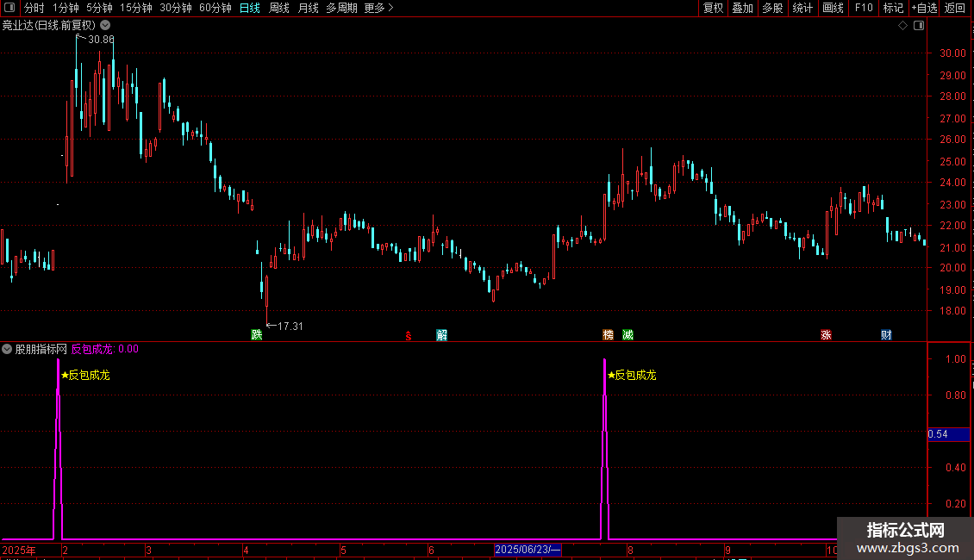Switch to 周线 weekly chart
Viewport: 974px width, 560px height.
[x=279, y=8]
